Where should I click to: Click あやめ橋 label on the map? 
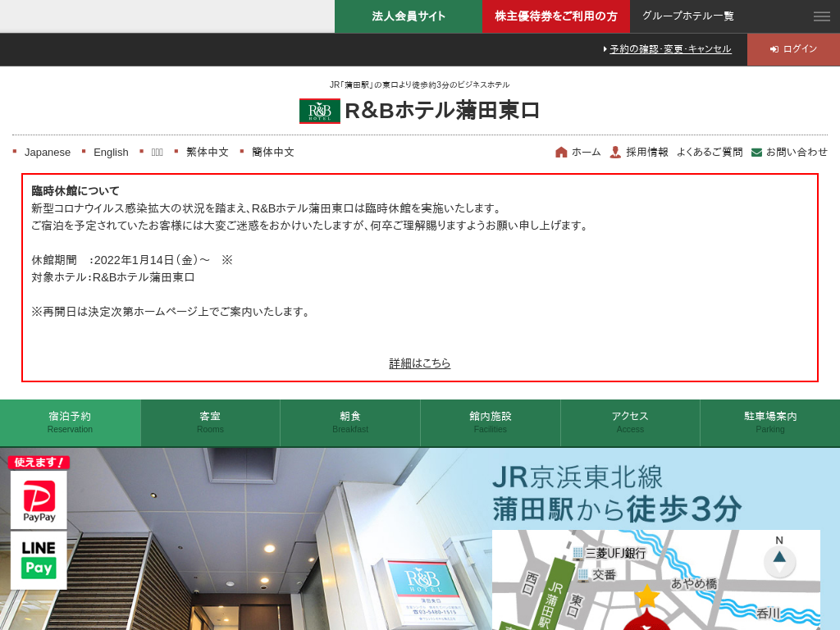pyautogui.click(x=694, y=583)
